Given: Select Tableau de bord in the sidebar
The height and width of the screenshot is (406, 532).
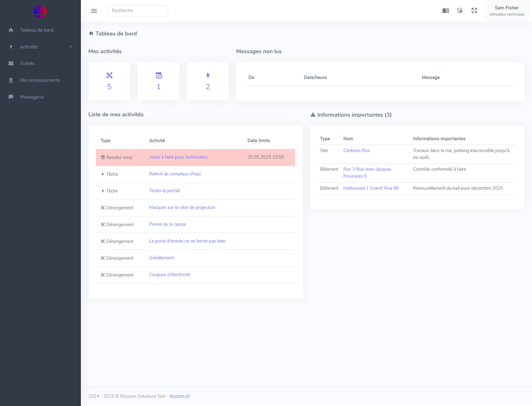Looking at the screenshot, I should click(36, 30).
